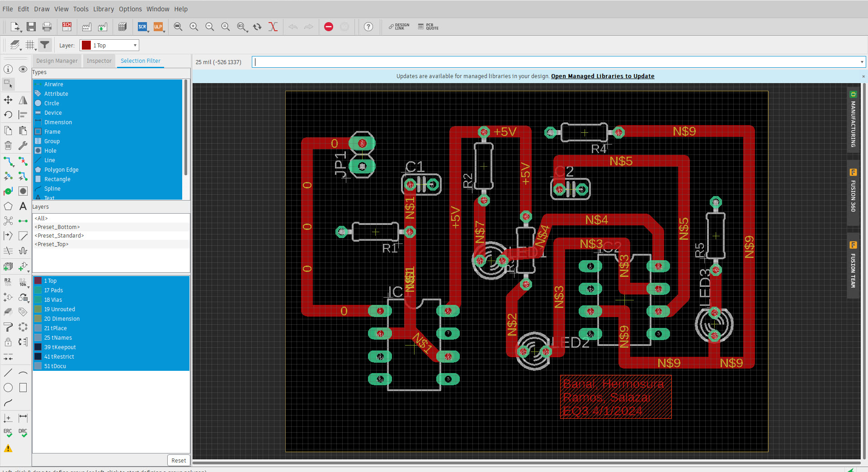This screenshot has width=868, height=472.
Task: Switch to schematic with SCH/BRD icon
Action: click(x=67, y=27)
